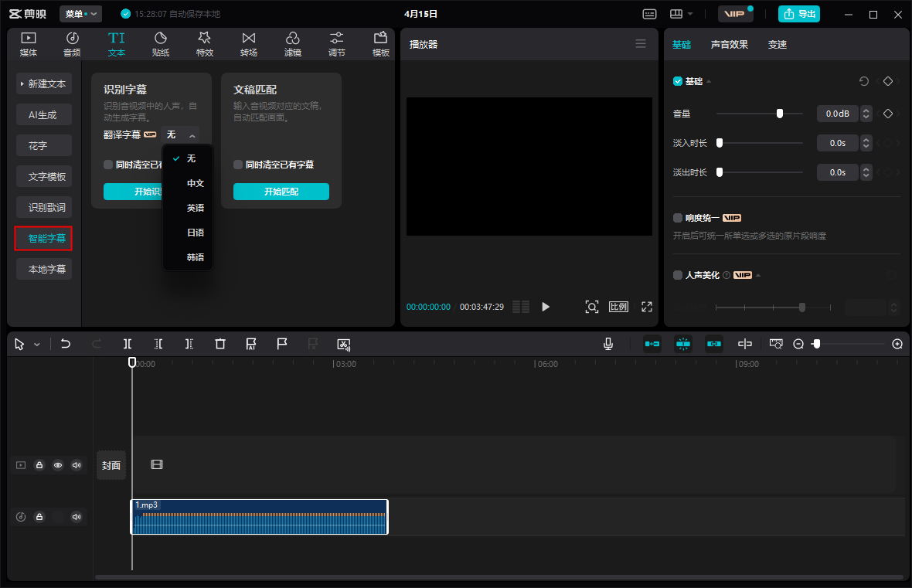Click the 淡入时长 slider handle
912x588 pixels.
coord(720,143)
